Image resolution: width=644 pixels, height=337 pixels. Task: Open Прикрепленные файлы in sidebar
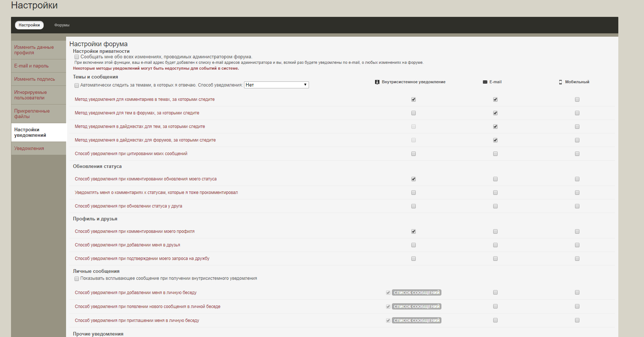coord(39,114)
